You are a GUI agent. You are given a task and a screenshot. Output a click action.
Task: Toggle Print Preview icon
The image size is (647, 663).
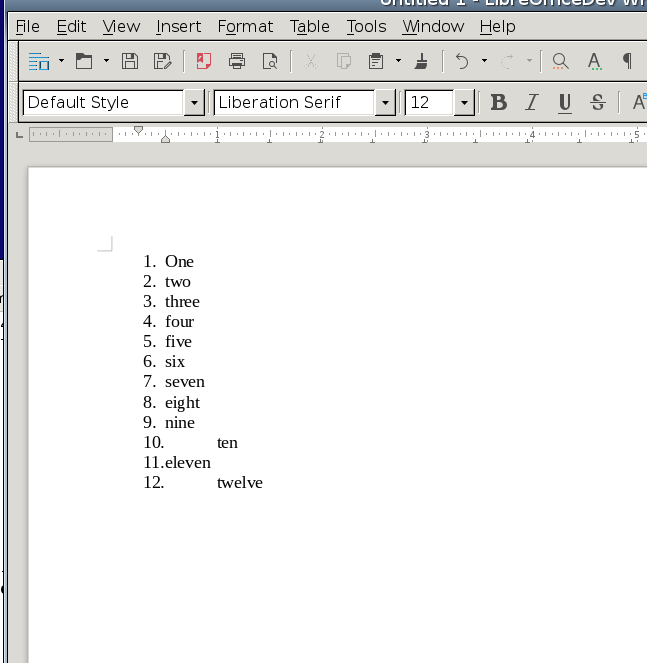tap(270, 61)
